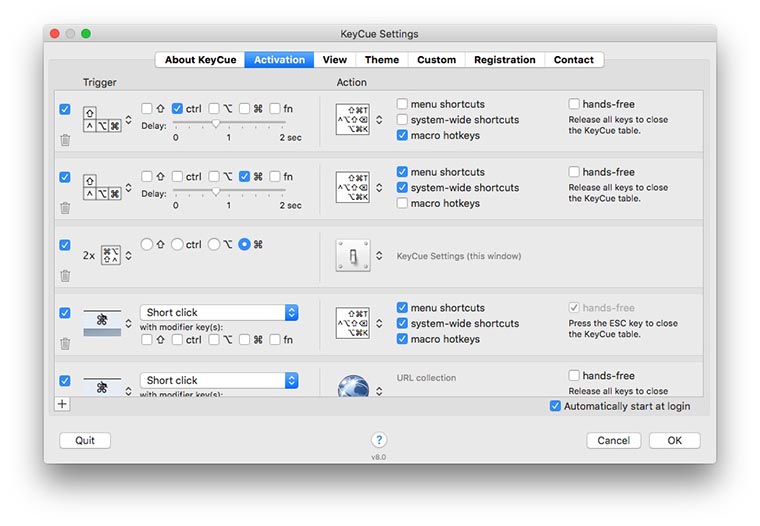Click the settings switch action icon

(353, 255)
